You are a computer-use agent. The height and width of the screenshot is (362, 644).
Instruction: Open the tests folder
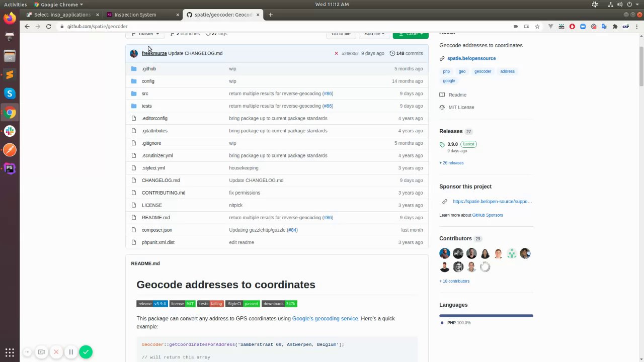[146, 106]
